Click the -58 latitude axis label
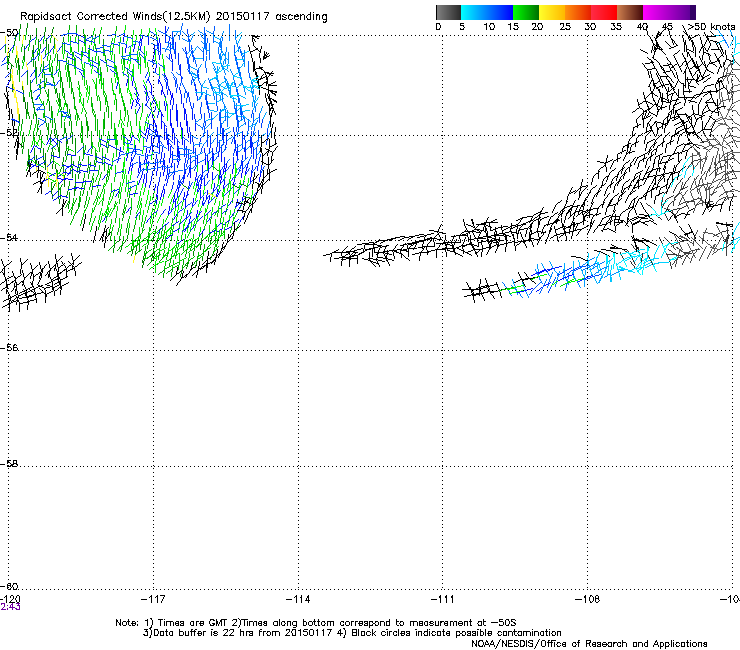740x650 pixels. coord(9,464)
